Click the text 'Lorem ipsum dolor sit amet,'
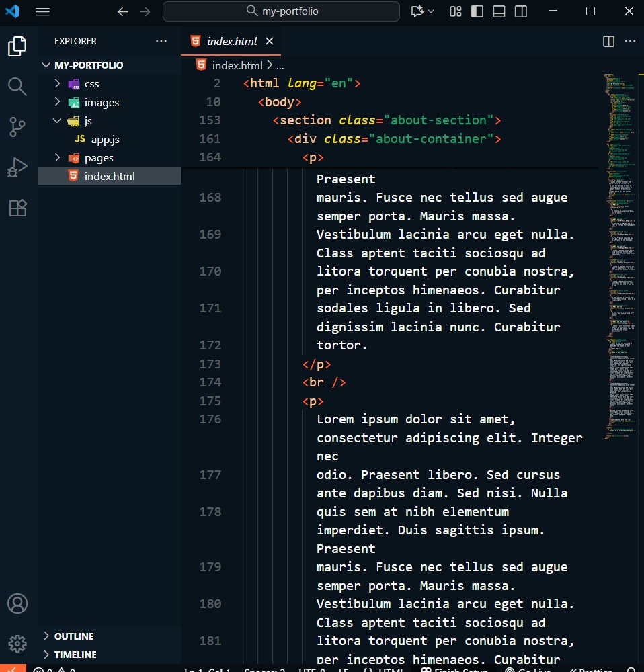Image resolution: width=644 pixels, height=672 pixels. 415,419
